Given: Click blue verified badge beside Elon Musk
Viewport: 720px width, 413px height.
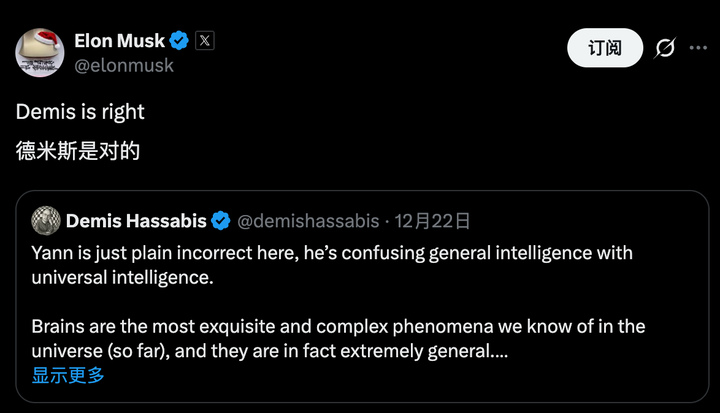Looking at the screenshot, I should coord(179,41).
